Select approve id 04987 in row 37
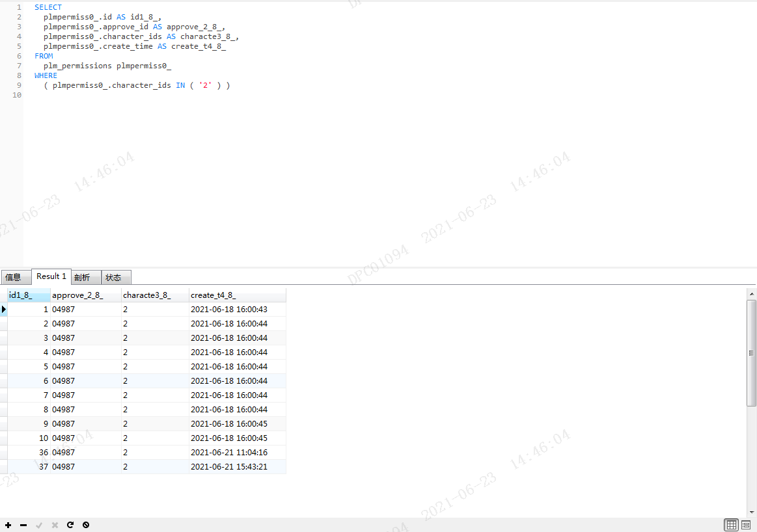757x532 pixels. tap(86, 466)
